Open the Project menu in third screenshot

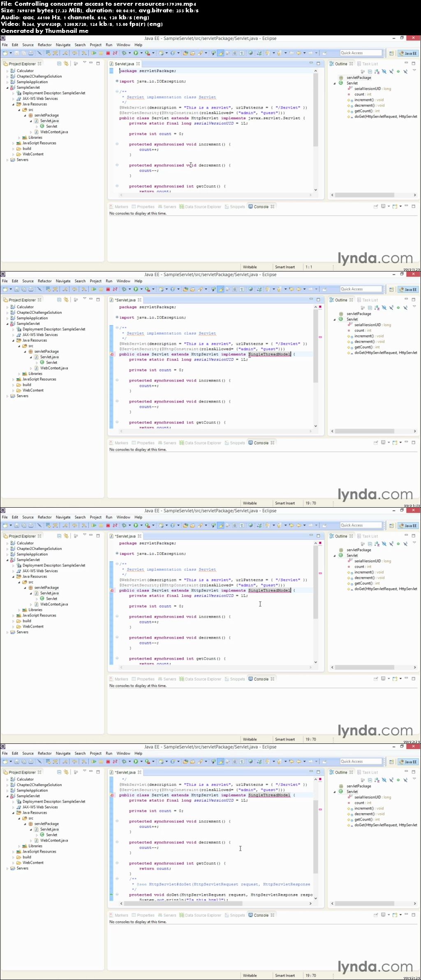95,517
